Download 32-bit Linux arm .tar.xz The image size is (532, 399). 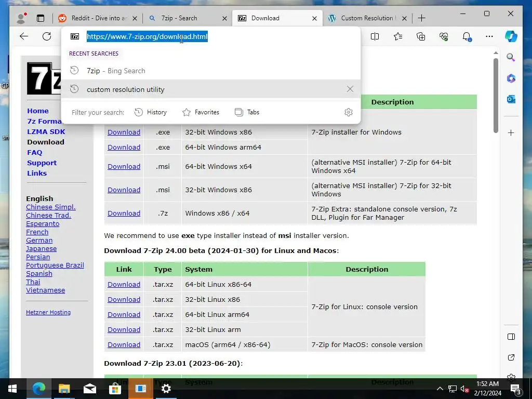point(124,330)
